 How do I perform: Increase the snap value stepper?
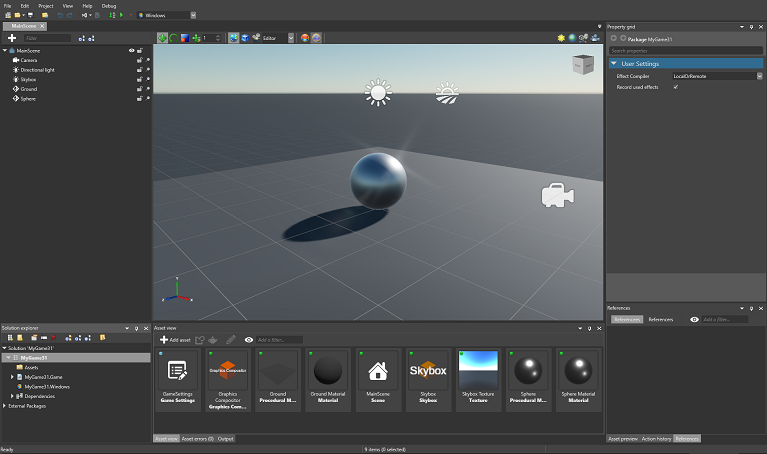pos(218,36)
